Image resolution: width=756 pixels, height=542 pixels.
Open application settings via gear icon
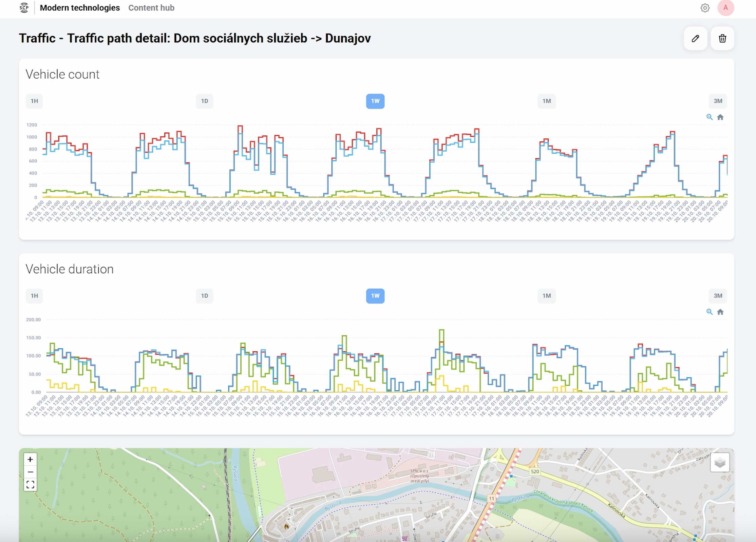coord(705,8)
